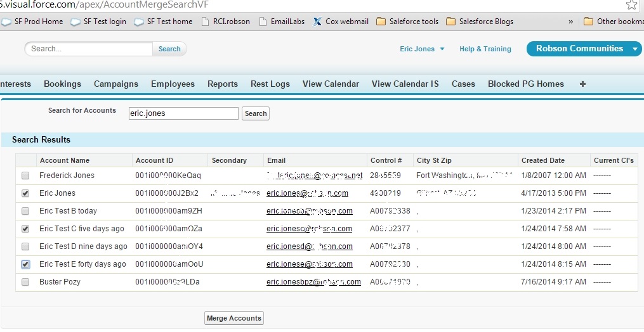Click the Merge Accounts button

pyautogui.click(x=234, y=318)
